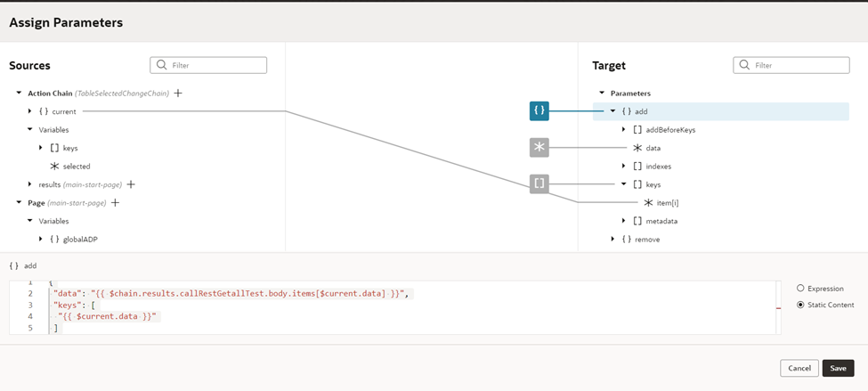This screenshot has width=868, height=391.
Task: Click the gray array mapping icon for keys
Action: 539,183
